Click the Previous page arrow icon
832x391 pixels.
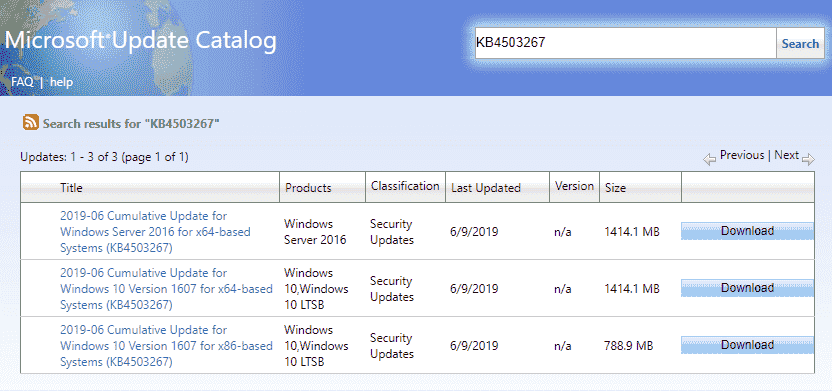click(x=709, y=159)
